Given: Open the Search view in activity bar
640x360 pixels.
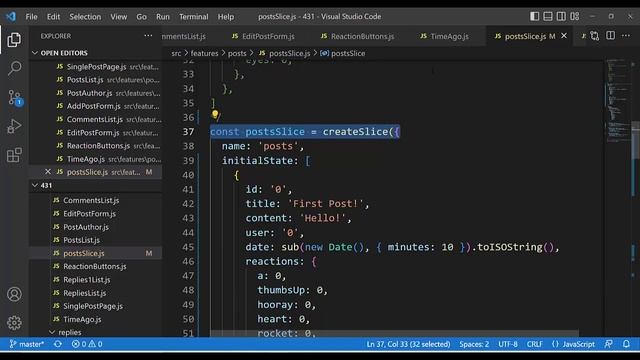Looking at the screenshot, I should 14,68.
